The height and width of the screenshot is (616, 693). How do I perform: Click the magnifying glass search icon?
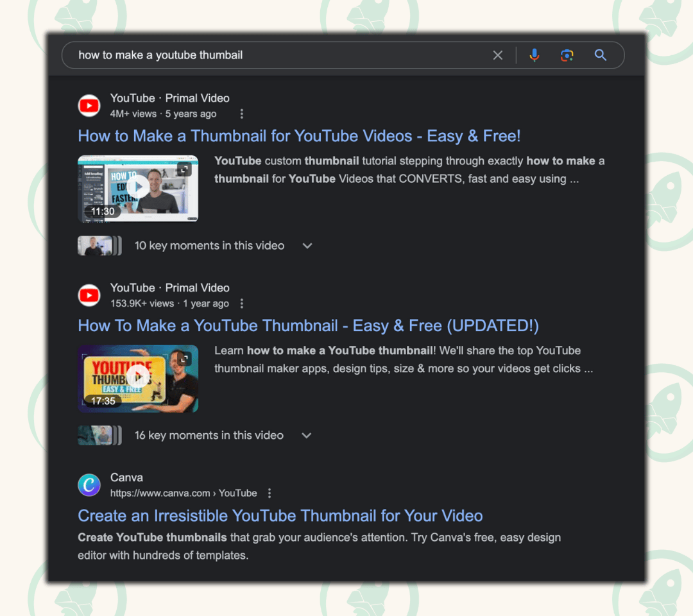coord(600,55)
